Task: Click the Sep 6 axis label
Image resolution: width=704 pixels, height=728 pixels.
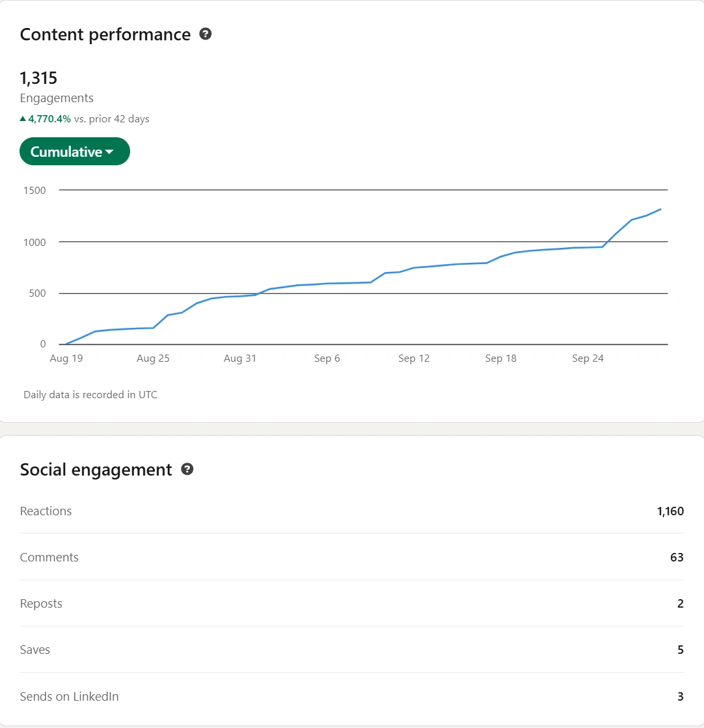Action: [327, 358]
